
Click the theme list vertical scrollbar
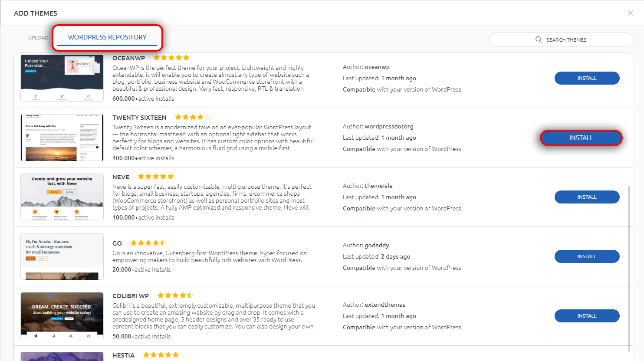coord(629,269)
